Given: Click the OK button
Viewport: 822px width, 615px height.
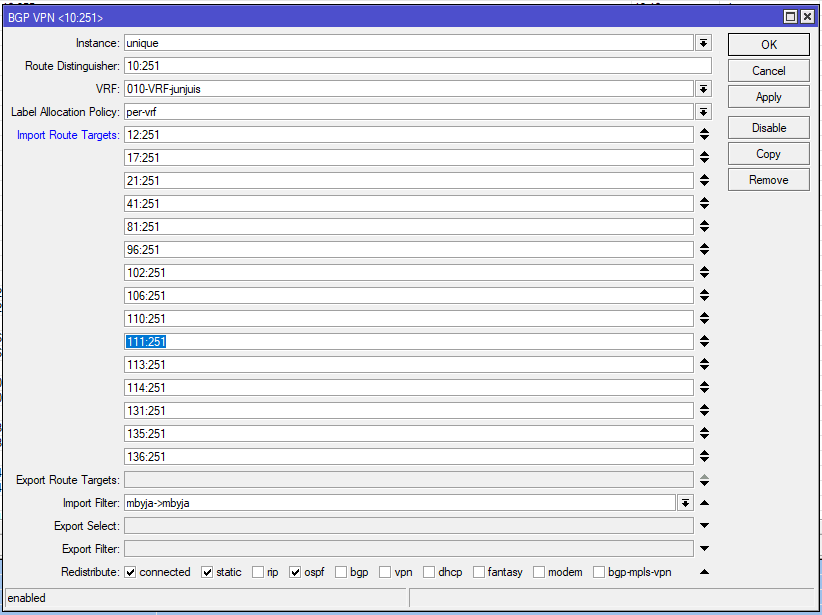Looking at the screenshot, I should point(768,45).
